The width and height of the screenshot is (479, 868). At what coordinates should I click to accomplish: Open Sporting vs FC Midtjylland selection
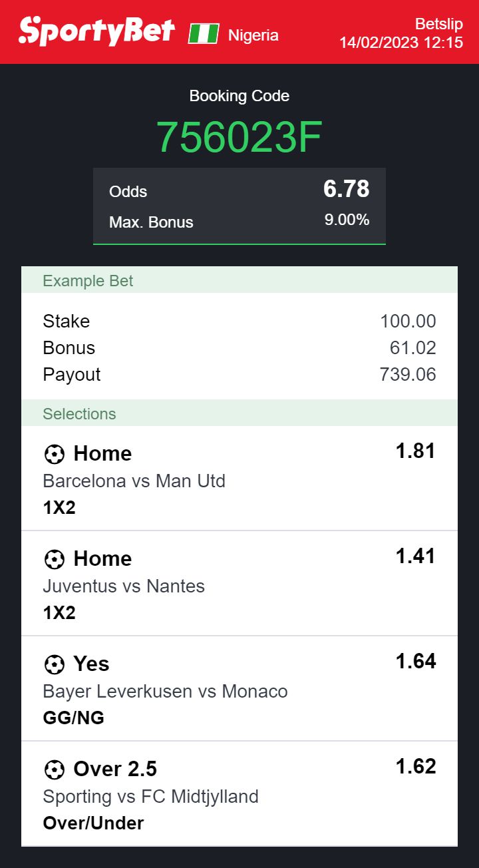[x=150, y=796]
